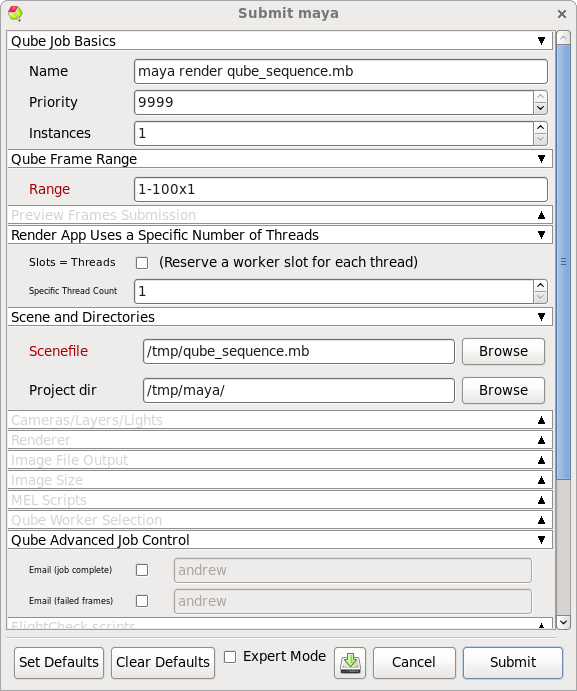The height and width of the screenshot is (691, 577).
Task: Increase Instances with the up arrow
Action: click(x=541, y=127)
